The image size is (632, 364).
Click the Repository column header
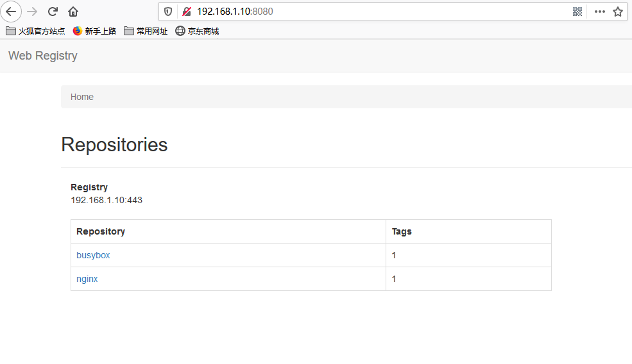(101, 231)
